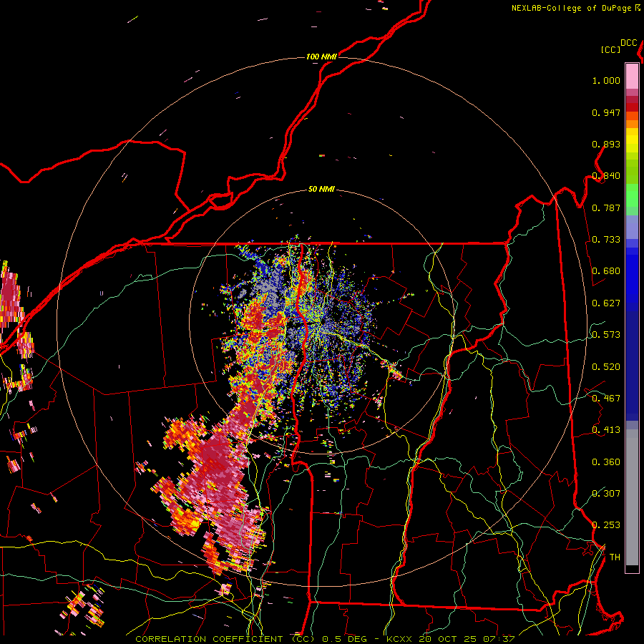Pick the gray color bar segment above TH
This screenshot has height=644, width=644.
(x=632, y=497)
